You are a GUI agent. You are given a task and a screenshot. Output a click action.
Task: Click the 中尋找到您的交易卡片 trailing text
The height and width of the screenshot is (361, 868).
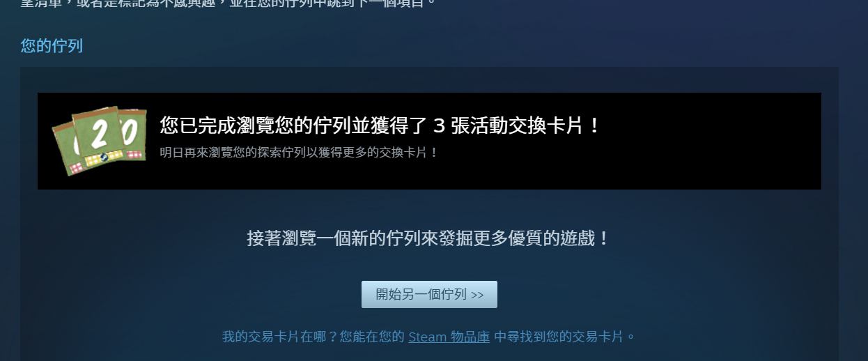[x=565, y=337]
